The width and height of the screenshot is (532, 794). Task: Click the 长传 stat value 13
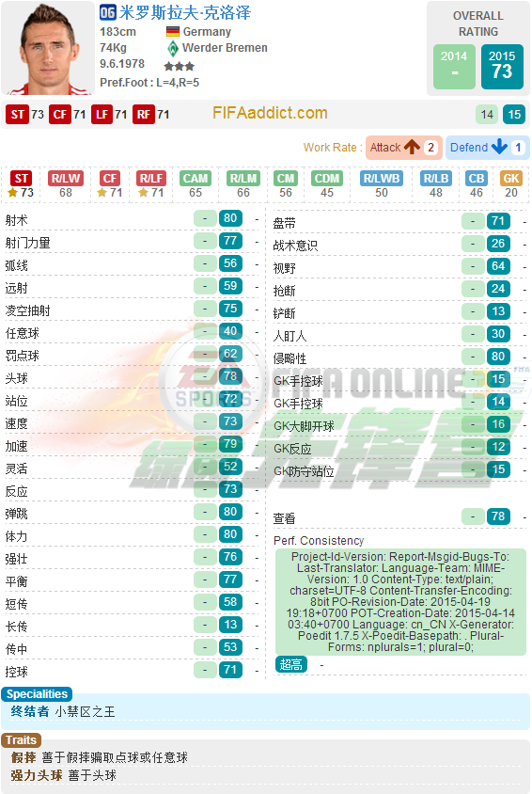tap(230, 625)
